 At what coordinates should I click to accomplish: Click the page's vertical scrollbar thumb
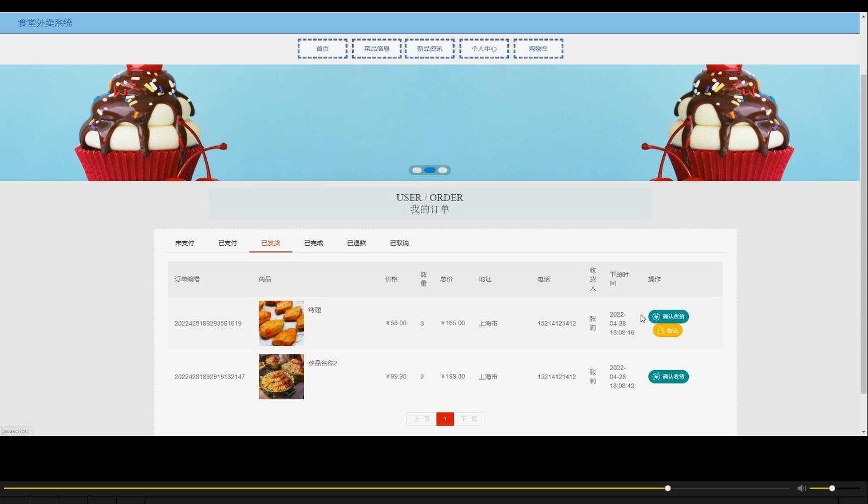click(x=863, y=234)
